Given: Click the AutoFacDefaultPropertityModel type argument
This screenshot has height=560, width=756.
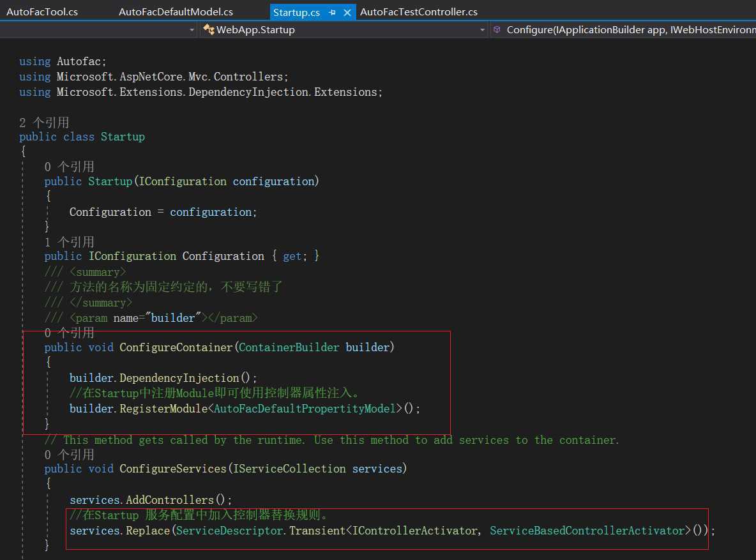Looking at the screenshot, I should 305,409.
